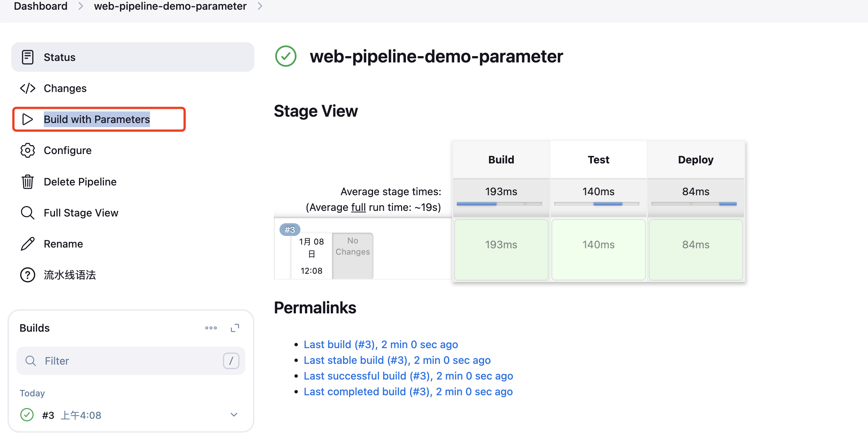Click the search icon in the Filter box

(x=31, y=361)
